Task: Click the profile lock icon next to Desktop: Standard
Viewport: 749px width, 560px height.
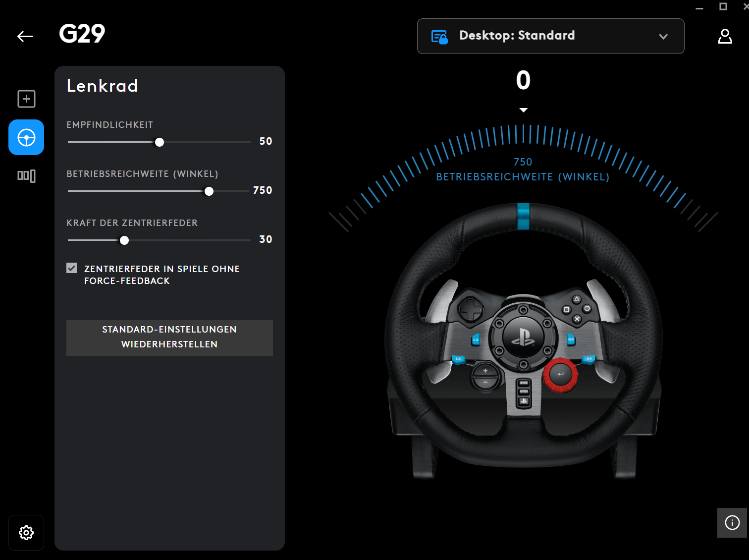Action: coord(439,37)
